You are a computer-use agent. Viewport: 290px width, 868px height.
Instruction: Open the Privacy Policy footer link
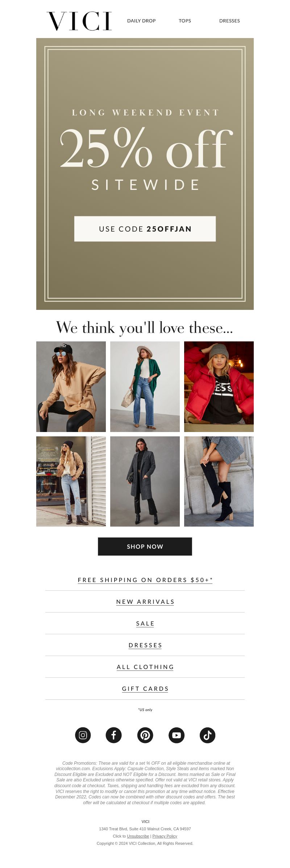coord(165,836)
